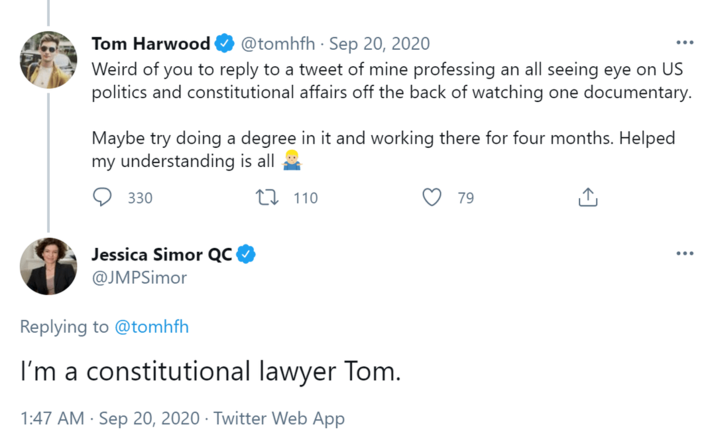
Task: Click the reply icon on Tom Harwood's tweet
Action: pos(103,197)
